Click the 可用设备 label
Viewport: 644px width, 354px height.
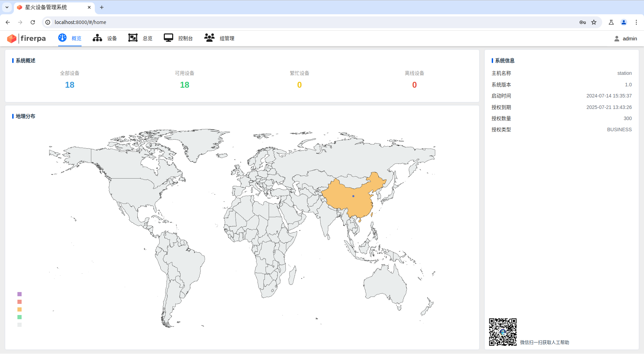tap(185, 73)
